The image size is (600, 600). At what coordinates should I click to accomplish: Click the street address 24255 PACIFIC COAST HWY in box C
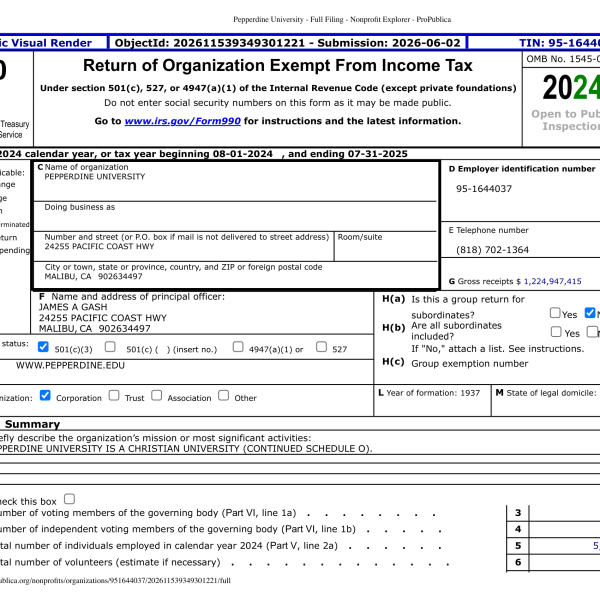(x=99, y=246)
